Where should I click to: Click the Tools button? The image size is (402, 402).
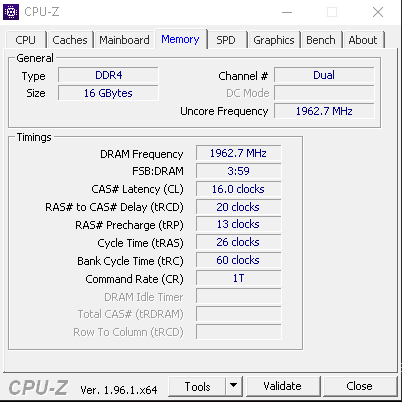(197, 386)
